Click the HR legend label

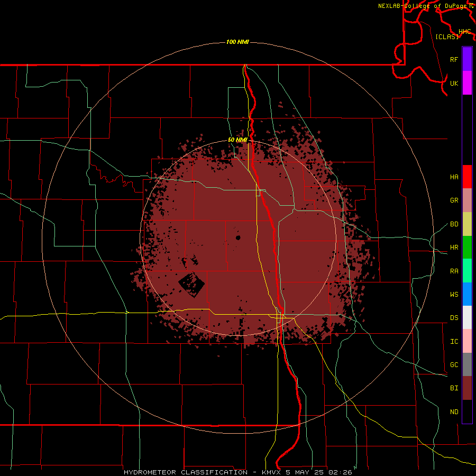[454, 248]
